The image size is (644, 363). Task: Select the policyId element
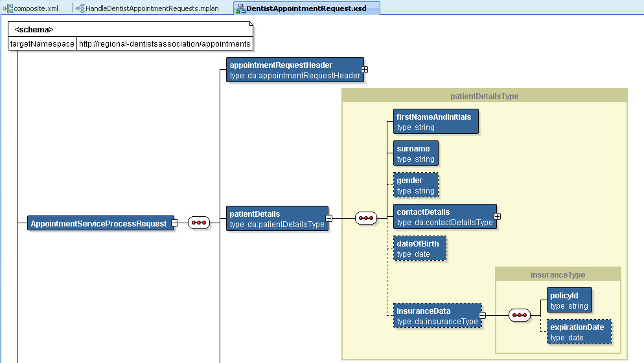click(569, 300)
